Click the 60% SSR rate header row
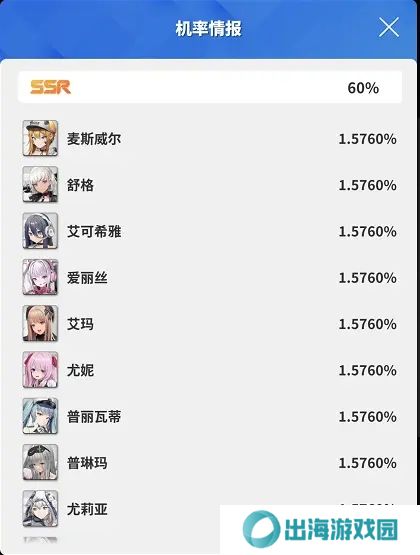Image resolution: width=420 pixels, height=555 pixels. 210,87
